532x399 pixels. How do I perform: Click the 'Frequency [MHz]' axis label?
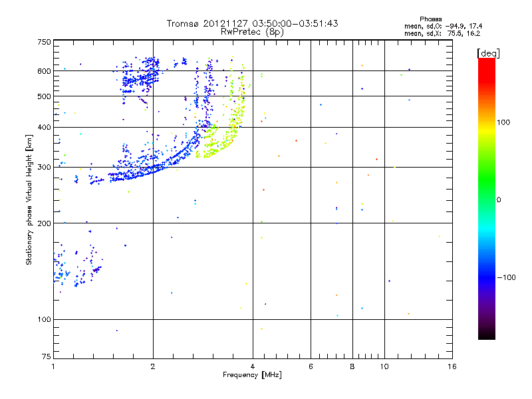pyautogui.click(x=252, y=375)
